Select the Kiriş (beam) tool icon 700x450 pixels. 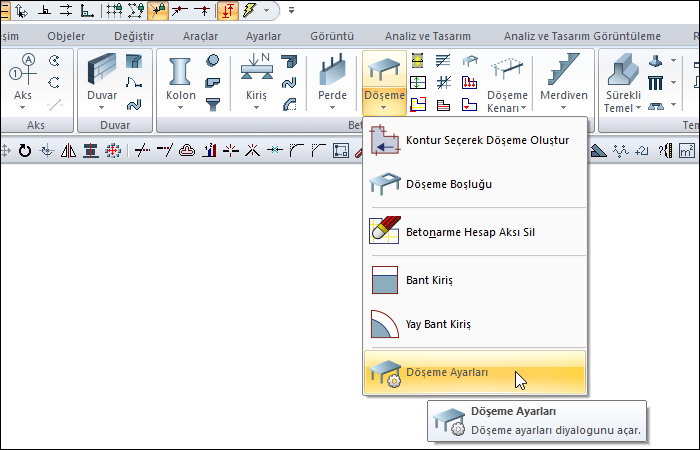pos(256,67)
